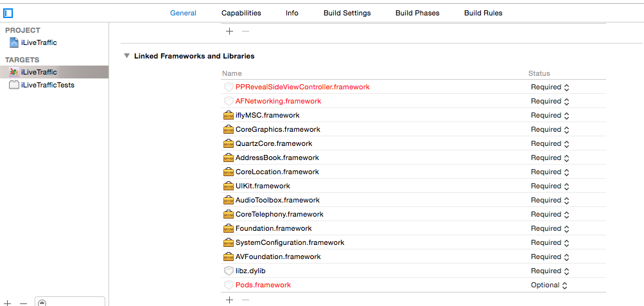The height and width of the screenshot is (306, 644).
Task: Select the AudioToolbox.framework name
Action: [277, 201]
